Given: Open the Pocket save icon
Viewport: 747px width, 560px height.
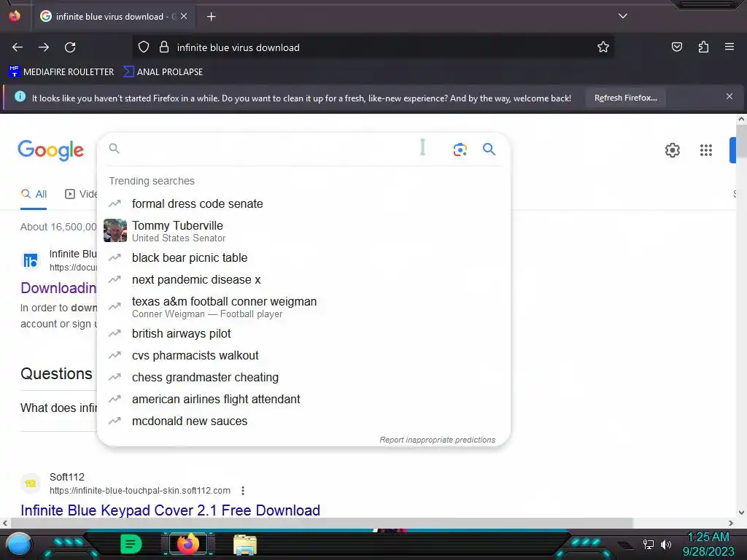Looking at the screenshot, I should (677, 47).
